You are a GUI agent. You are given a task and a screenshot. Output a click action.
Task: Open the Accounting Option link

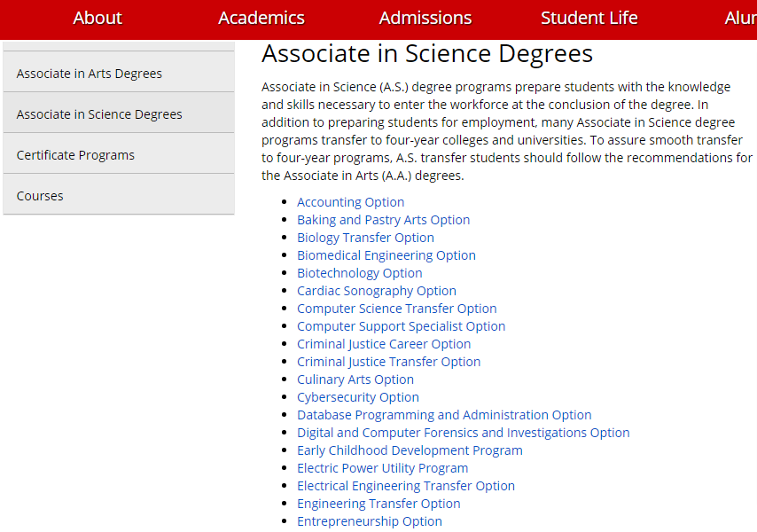click(351, 202)
